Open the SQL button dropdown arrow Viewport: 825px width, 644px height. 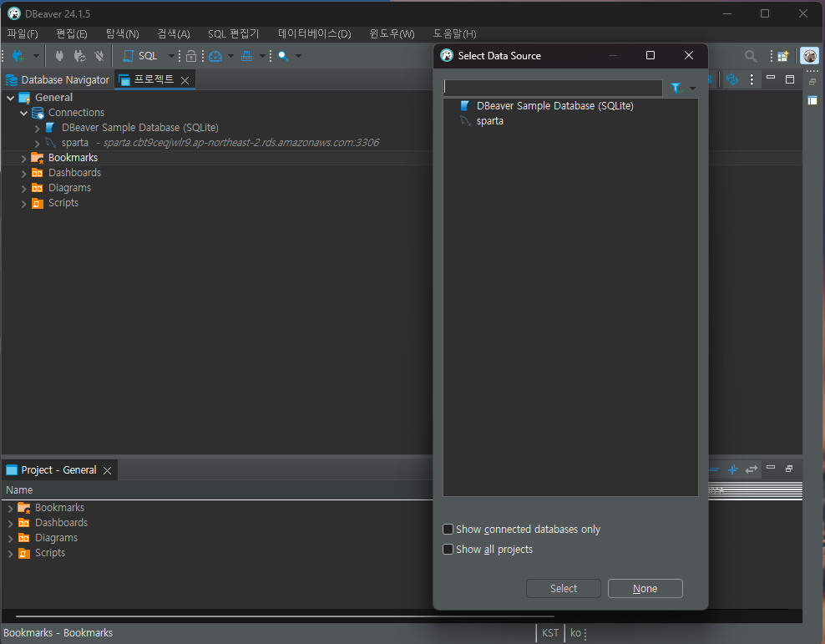tap(171, 56)
